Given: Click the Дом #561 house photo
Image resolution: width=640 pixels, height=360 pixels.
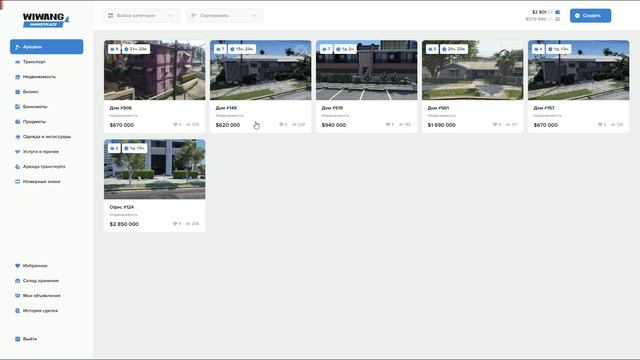Looking at the screenshot, I should click(x=473, y=70).
